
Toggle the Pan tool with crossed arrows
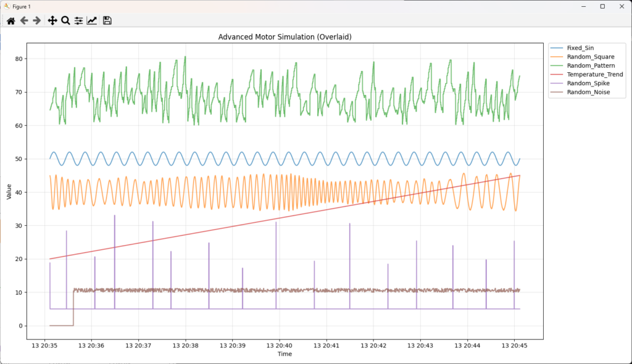point(52,20)
